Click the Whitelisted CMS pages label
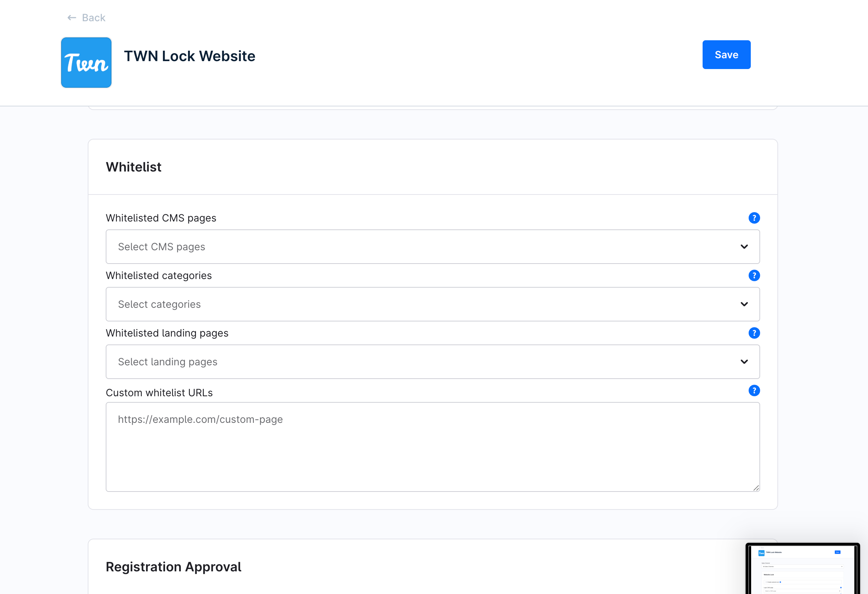Viewport: 868px width, 594px height. coord(161,218)
